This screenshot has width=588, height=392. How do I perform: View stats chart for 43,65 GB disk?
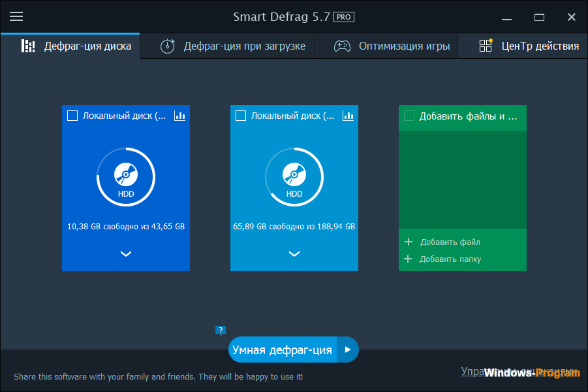point(179,116)
